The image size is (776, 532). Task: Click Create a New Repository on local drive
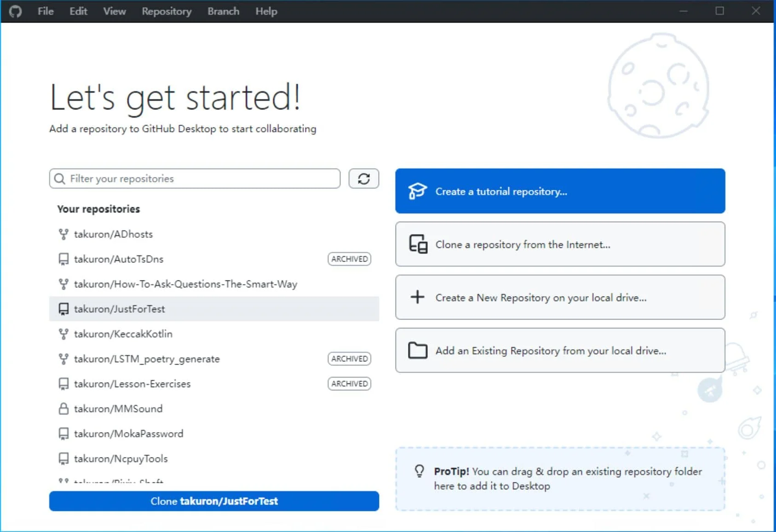(x=560, y=297)
